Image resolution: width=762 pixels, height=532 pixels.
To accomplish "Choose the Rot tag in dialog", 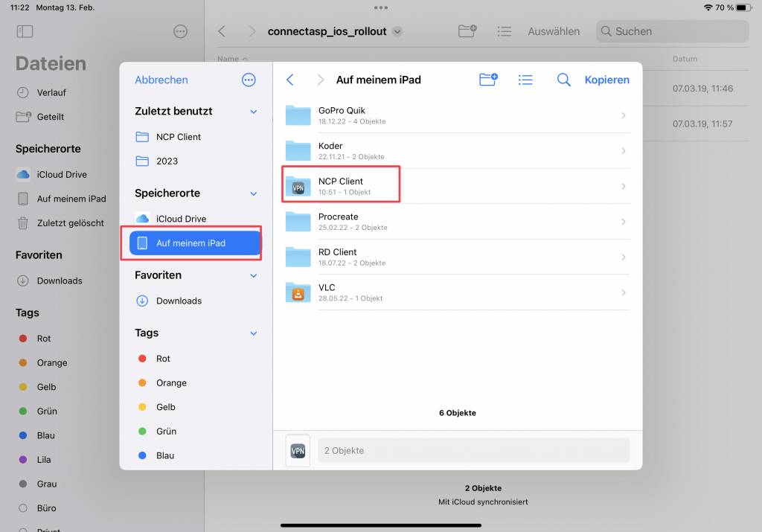I will (x=163, y=359).
